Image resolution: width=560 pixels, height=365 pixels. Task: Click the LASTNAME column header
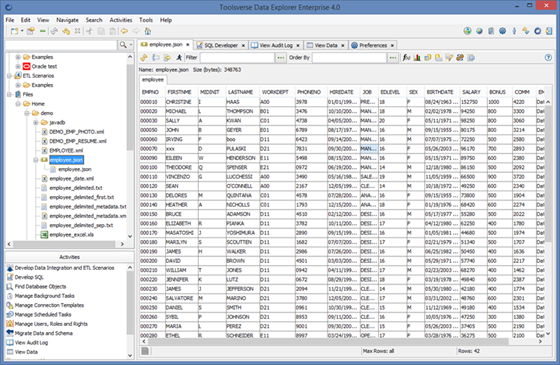click(x=240, y=92)
